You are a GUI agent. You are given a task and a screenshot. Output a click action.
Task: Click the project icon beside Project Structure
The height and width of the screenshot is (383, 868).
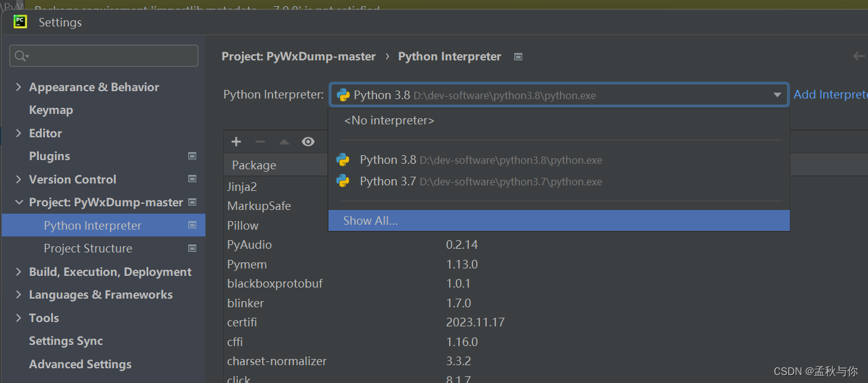pos(193,248)
